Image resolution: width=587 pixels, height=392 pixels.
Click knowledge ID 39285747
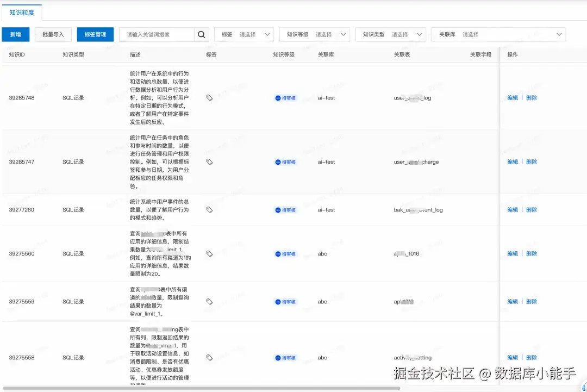[x=22, y=161]
